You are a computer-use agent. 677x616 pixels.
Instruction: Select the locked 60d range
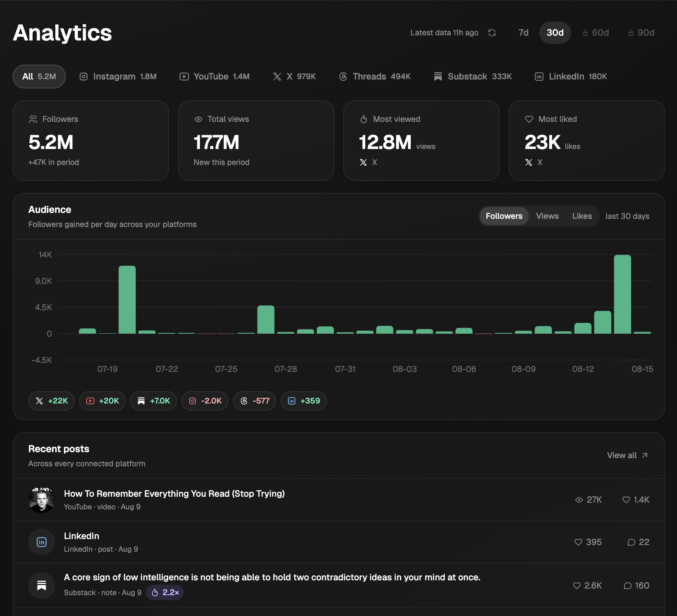pos(596,33)
